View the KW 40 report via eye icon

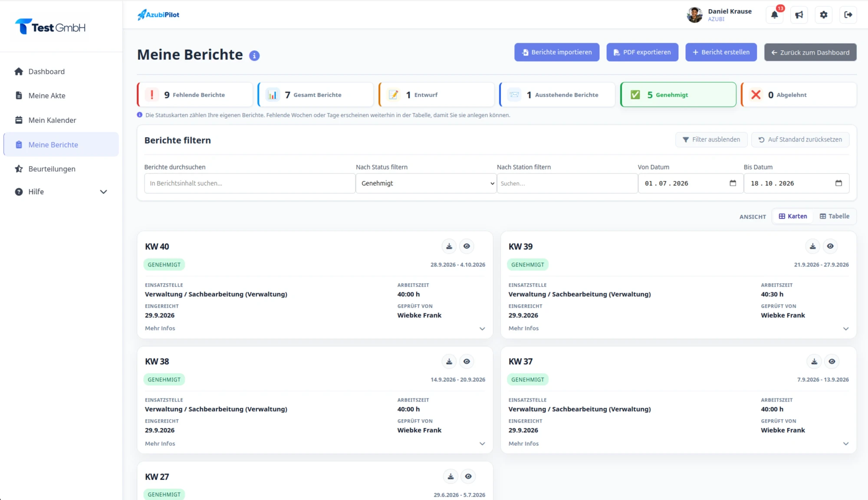[467, 246]
